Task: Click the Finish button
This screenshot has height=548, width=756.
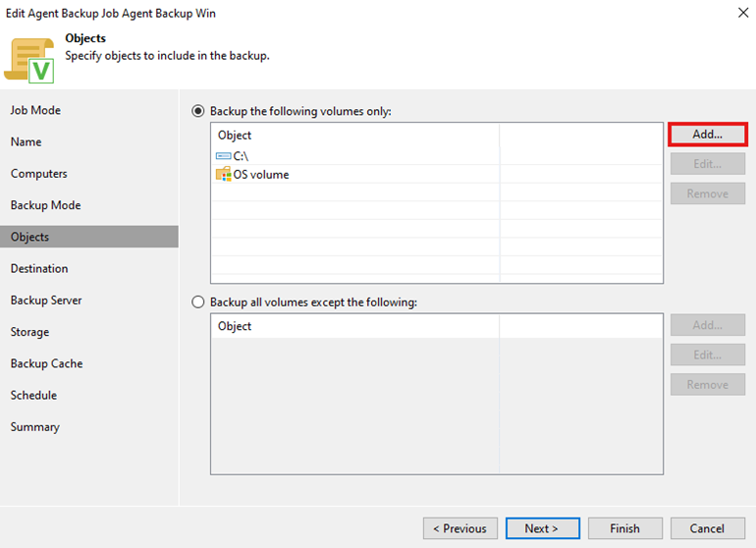Action: tap(624, 528)
